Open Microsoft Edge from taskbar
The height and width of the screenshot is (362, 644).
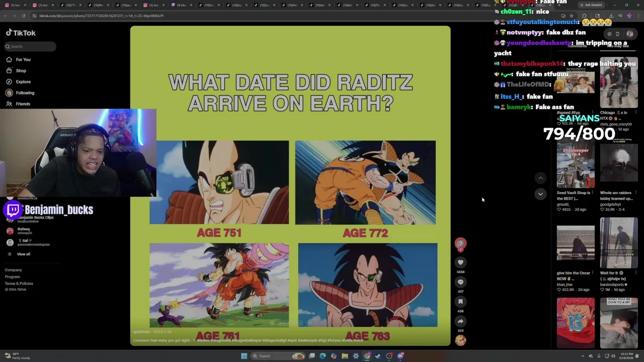(323, 356)
